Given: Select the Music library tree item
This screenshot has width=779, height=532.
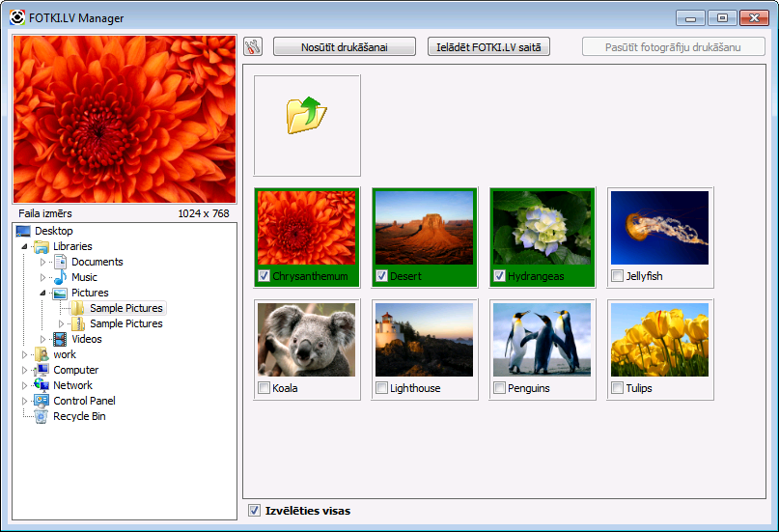Looking at the screenshot, I should [x=84, y=277].
